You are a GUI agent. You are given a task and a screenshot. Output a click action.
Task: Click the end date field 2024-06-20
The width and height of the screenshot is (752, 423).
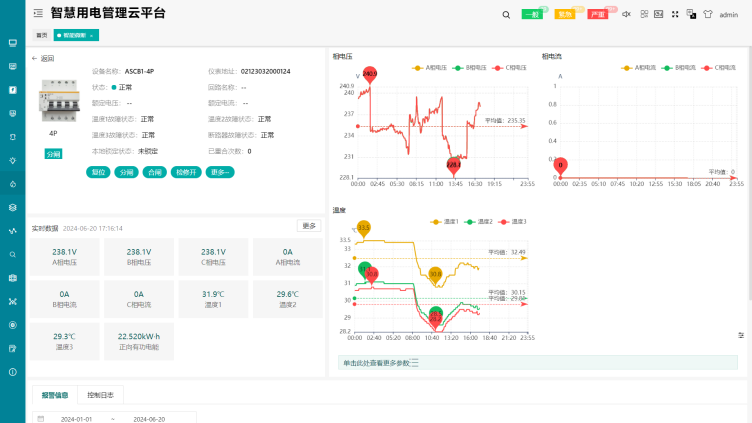149,419
